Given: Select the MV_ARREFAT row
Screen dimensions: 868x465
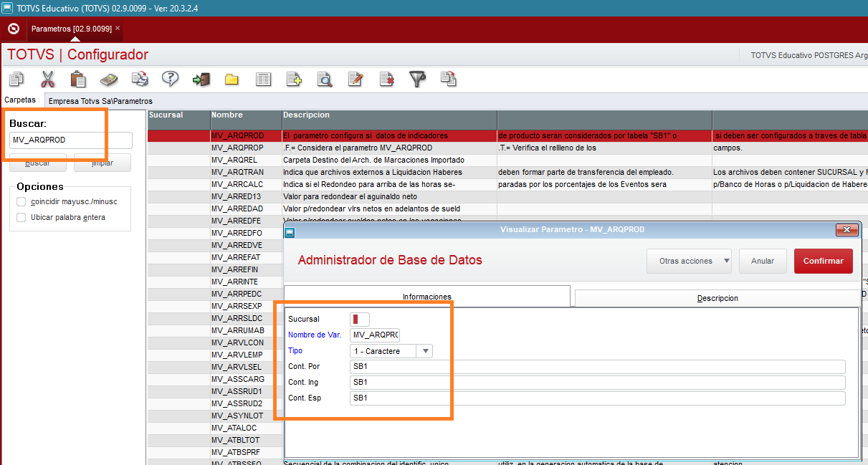Looking at the screenshot, I should coord(215,257).
